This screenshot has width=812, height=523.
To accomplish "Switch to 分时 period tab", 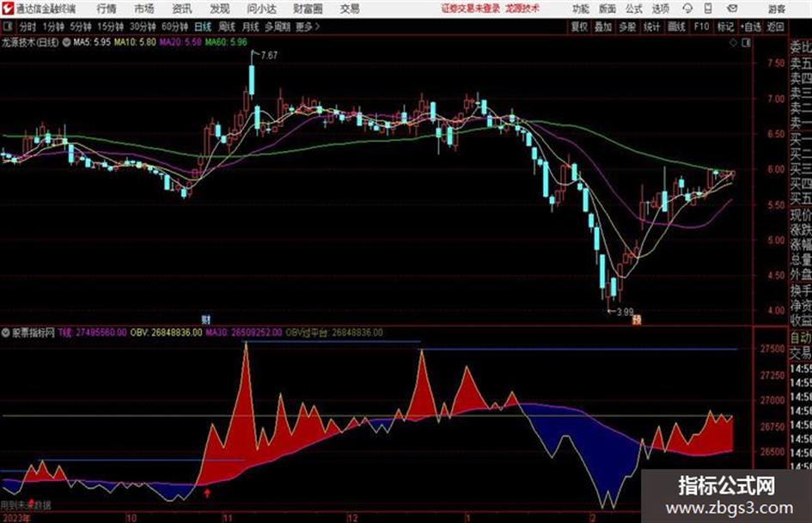I will (x=27, y=27).
